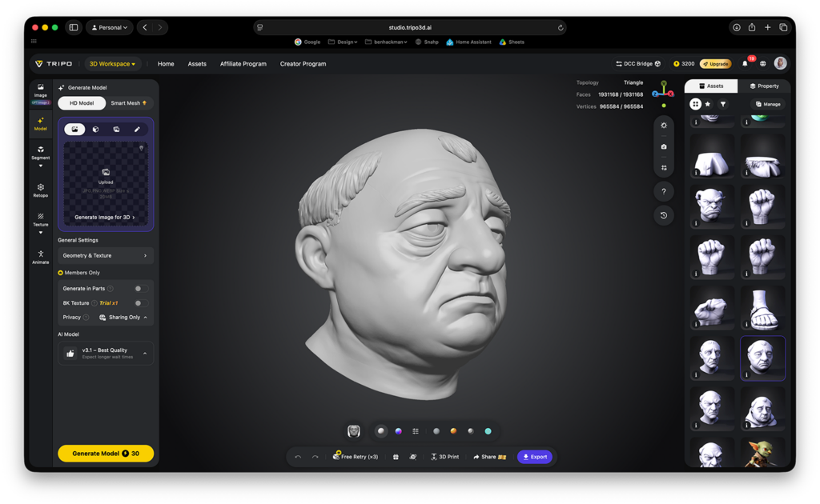Click the viewport settings gear icon
820x504 pixels.
664,126
